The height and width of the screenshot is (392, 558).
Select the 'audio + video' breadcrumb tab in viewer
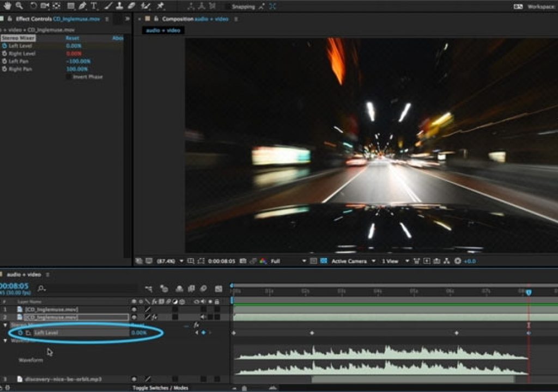tap(163, 30)
